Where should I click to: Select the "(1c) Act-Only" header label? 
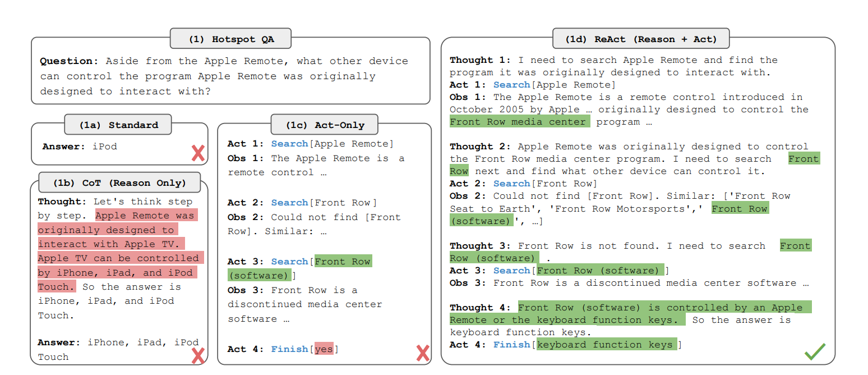[x=325, y=125]
